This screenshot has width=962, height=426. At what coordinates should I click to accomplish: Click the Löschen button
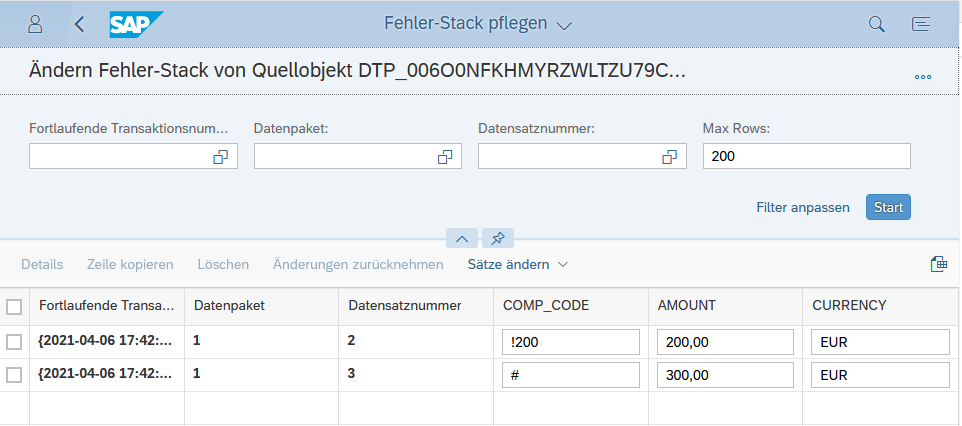223,265
